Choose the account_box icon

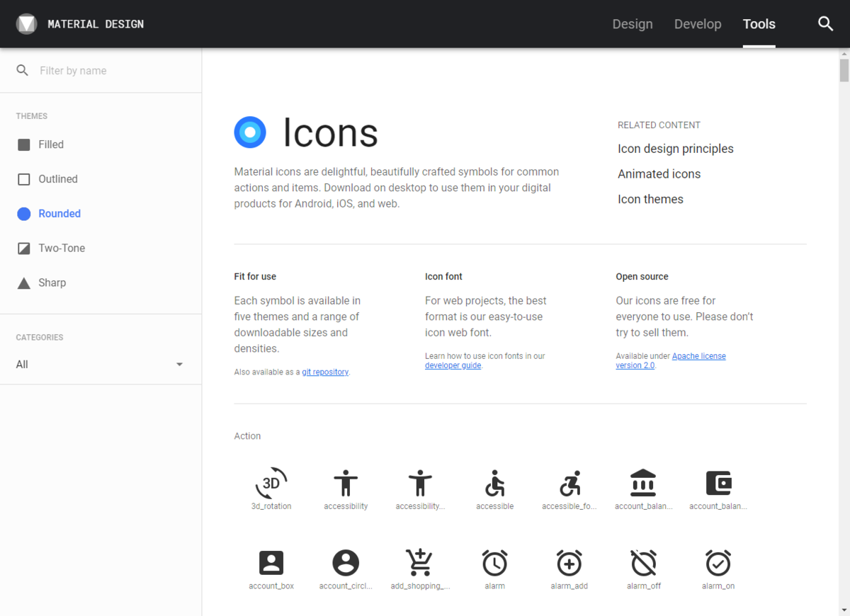coord(271,563)
